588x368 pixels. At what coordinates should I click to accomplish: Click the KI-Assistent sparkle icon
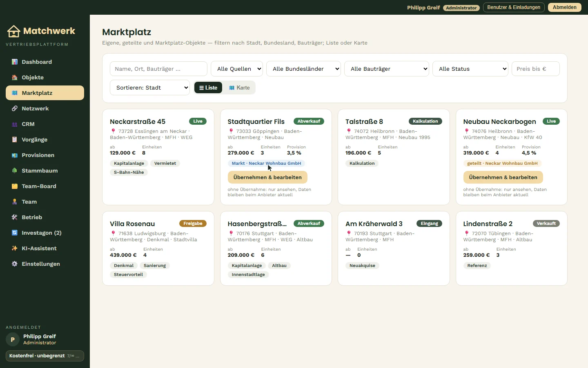pos(15,248)
